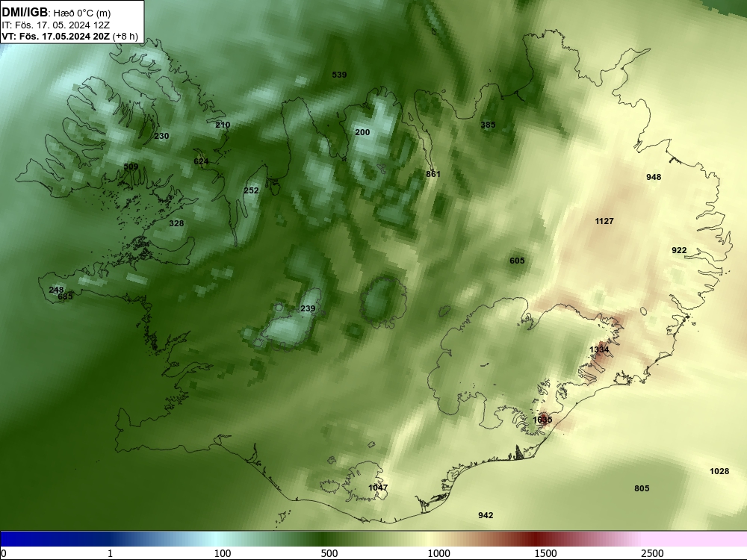Click the IT: Fös. 17. 05. 2024 12Z line
The image size is (747, 560).
pyautogui.click(x=56, y=25)
